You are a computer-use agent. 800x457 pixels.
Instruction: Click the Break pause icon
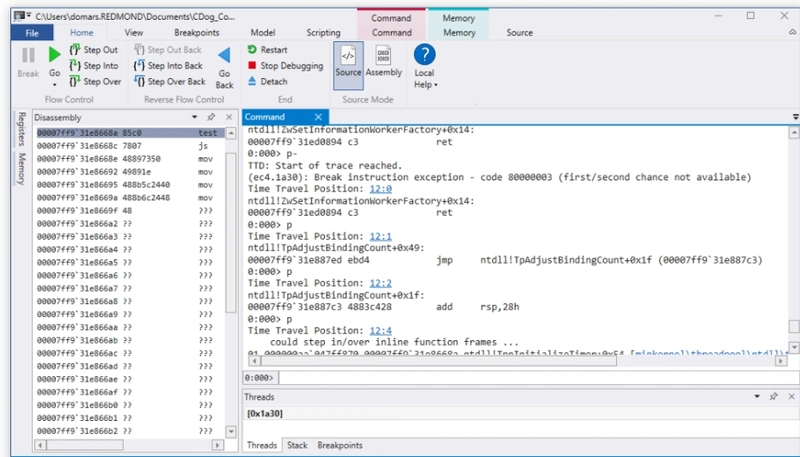tap(28, 55)
